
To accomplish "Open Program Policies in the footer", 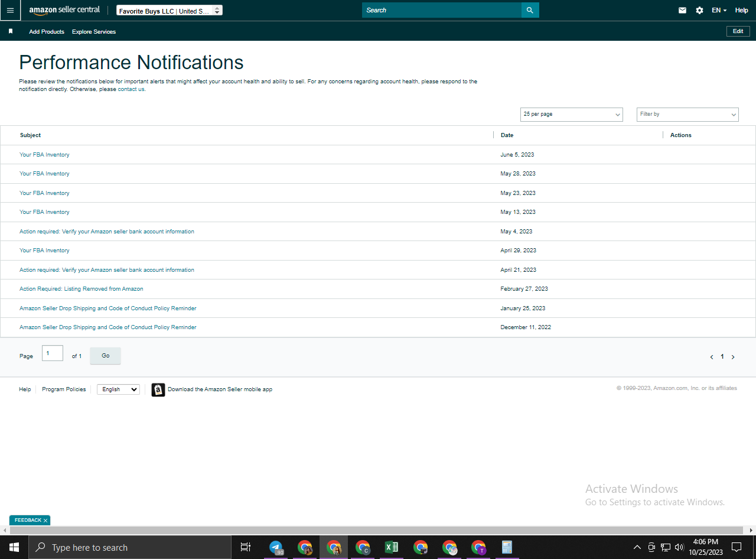I will pos(64,389).
